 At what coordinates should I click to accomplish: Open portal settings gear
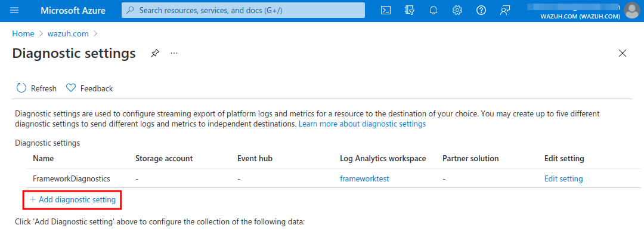(457, 11)
